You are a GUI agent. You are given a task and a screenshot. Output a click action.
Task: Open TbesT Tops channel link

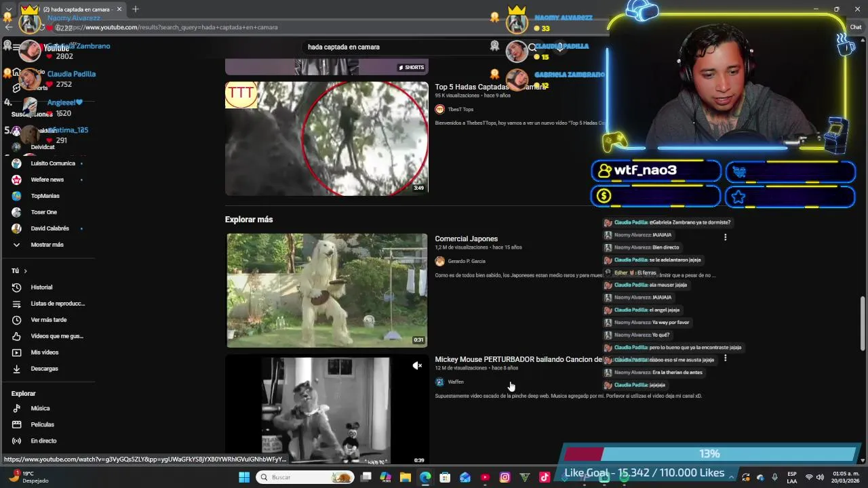[x=460, y=109]
